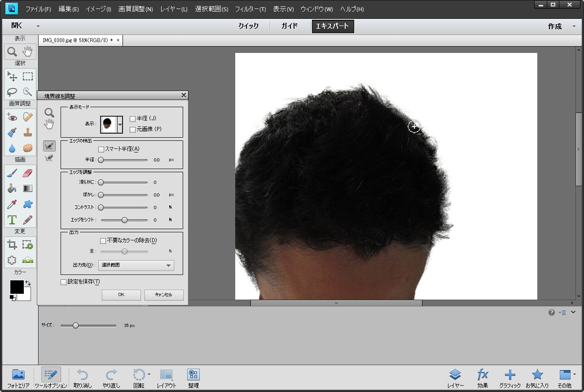584x392 pixels.
Task: Select the Gradient tool
Action: [x=28, y=188]
